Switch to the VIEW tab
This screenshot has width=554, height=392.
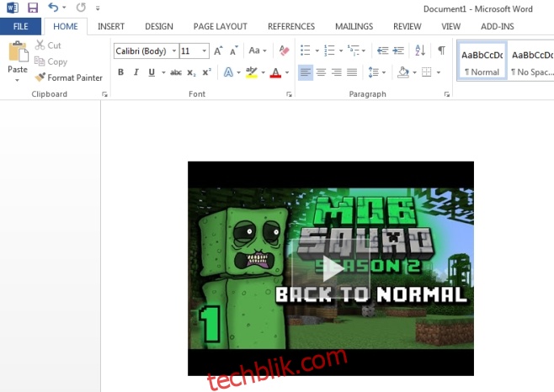[x=450, y=26]
